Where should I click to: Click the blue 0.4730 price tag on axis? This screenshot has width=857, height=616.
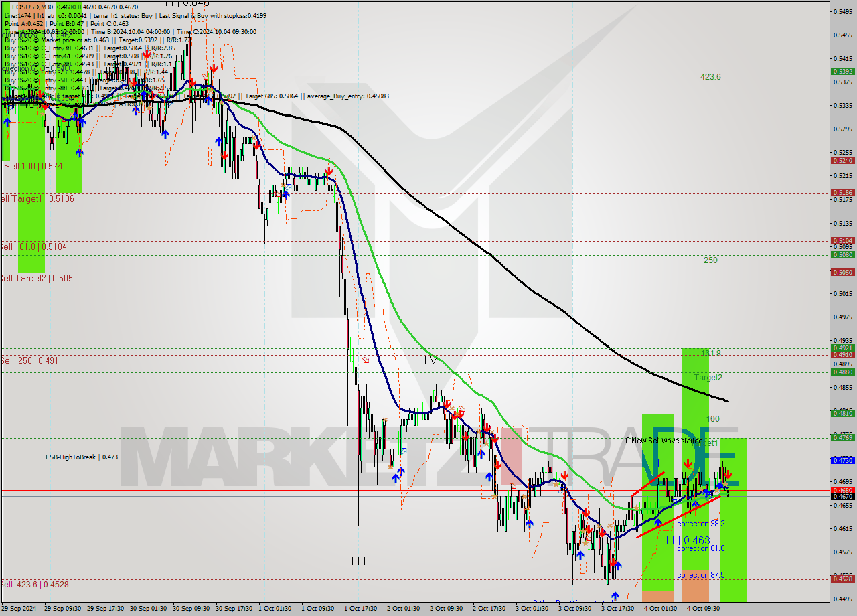tap(842, 461)
